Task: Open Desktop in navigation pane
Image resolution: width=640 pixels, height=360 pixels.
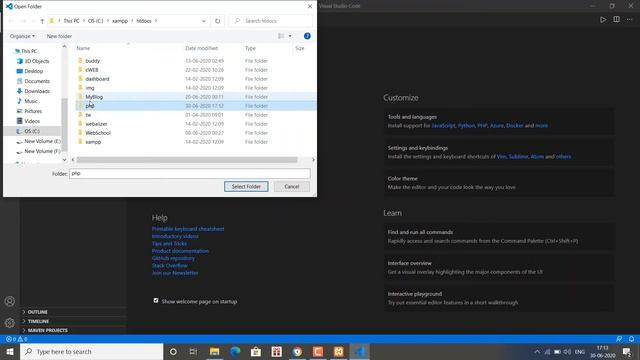Action: click(x=33, y=71)
